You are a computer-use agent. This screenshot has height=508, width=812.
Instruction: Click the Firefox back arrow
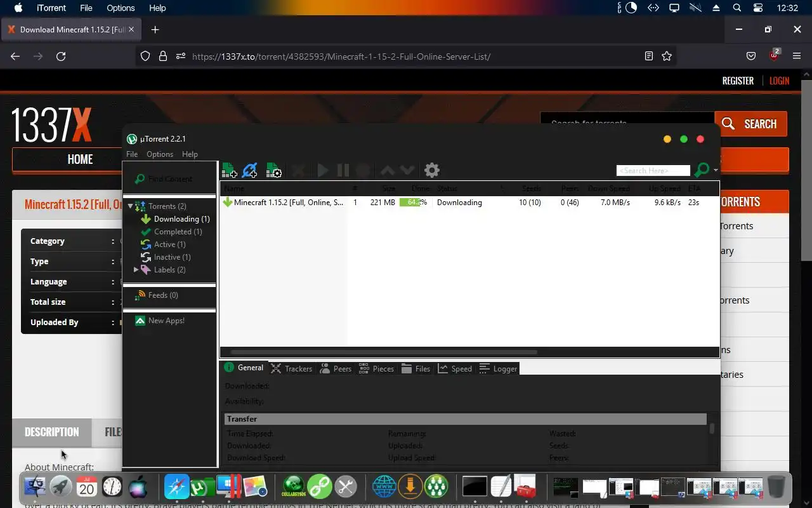[x=15, y=57]
